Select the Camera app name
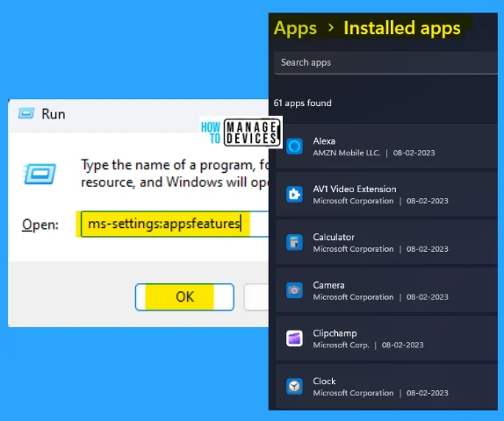Image resolution: width=504 pixels, height=421 pixels. click(x=328, y=285)
